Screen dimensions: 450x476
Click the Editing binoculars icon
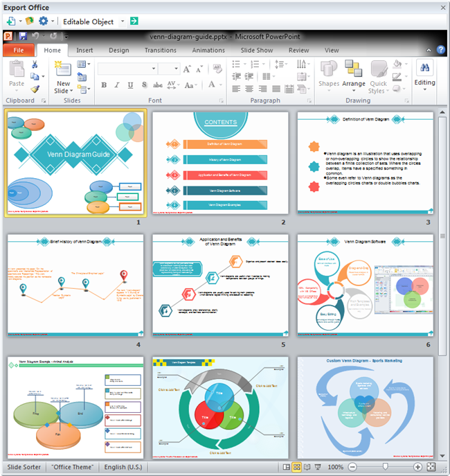[x=424, y=67]
